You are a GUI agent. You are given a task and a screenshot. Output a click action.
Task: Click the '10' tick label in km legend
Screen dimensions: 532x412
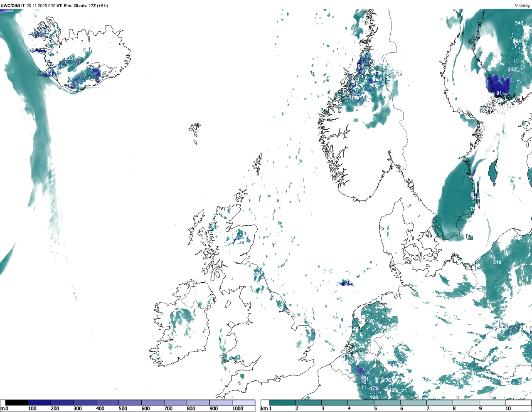click(508, 409)
